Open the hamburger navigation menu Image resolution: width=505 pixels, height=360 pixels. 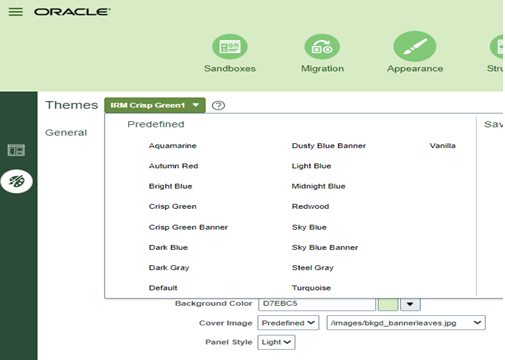tap(16, 12)
